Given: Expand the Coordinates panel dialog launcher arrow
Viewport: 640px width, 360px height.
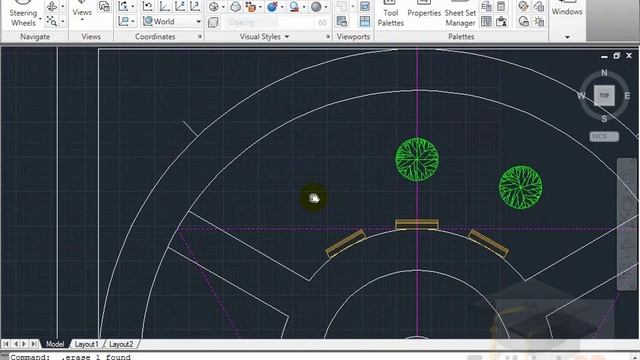Looking at the screenshot, I should click(x=200, y=37).
